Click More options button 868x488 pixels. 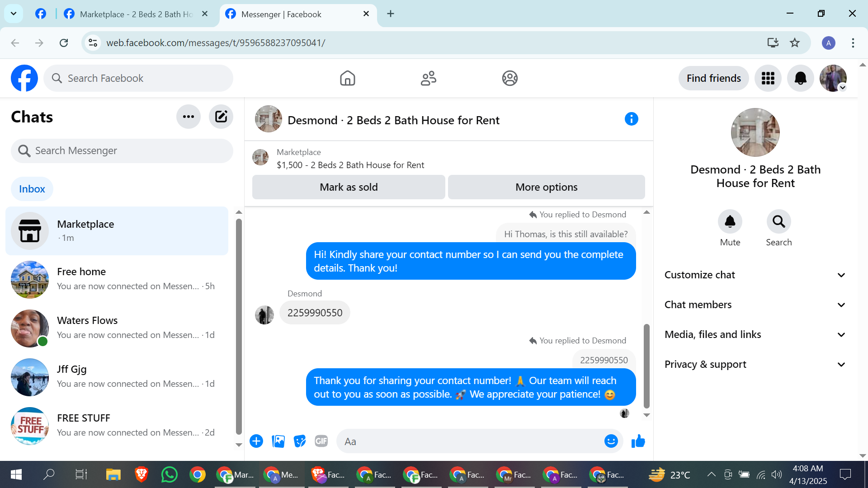[547, 187]
